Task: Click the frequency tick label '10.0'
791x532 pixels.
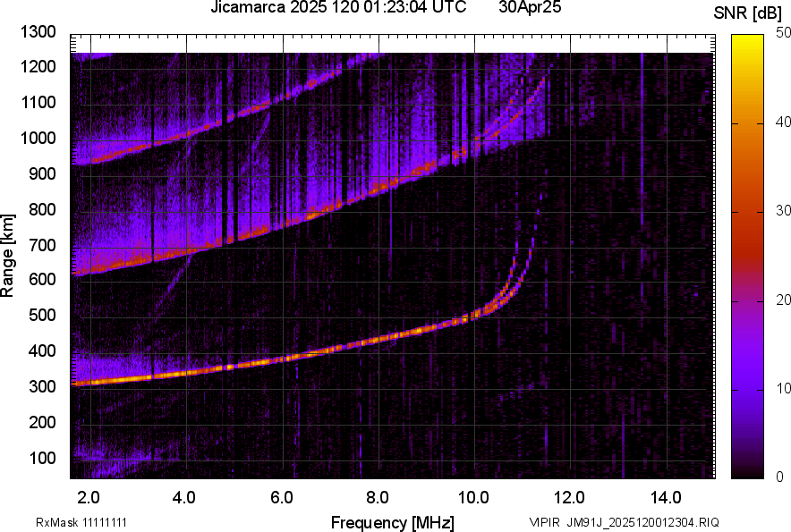Action: tap(473, 498)
